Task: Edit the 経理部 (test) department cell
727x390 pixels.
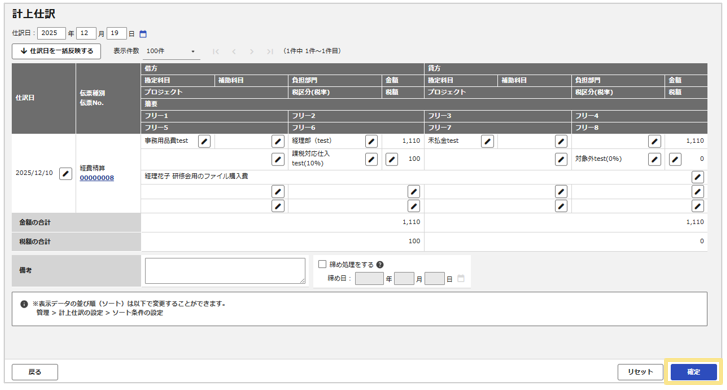Action: point(371,141)
